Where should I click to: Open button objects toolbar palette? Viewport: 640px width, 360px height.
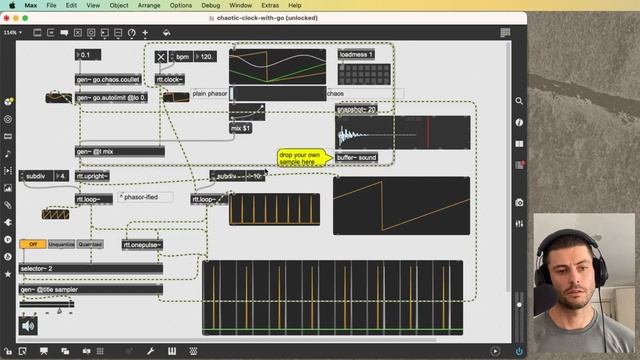click(x=91, y=33)
